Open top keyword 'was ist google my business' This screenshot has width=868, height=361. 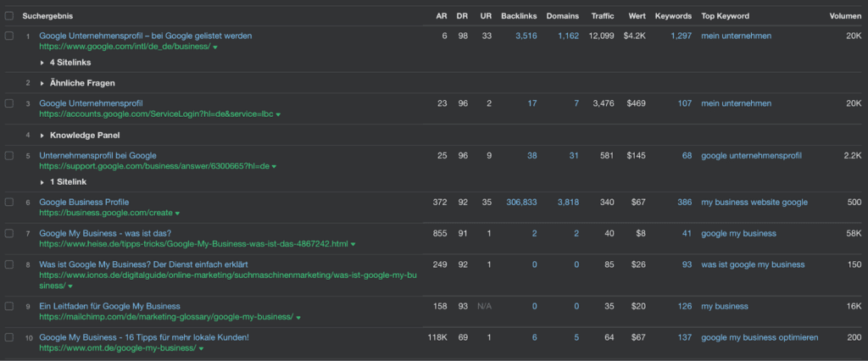coord(753,264)
